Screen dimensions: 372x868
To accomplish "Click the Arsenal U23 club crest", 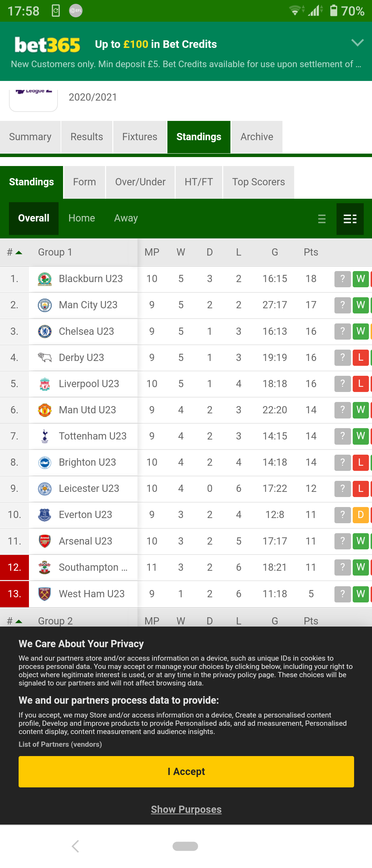I will pyautogui.click(x=45, y=541).
